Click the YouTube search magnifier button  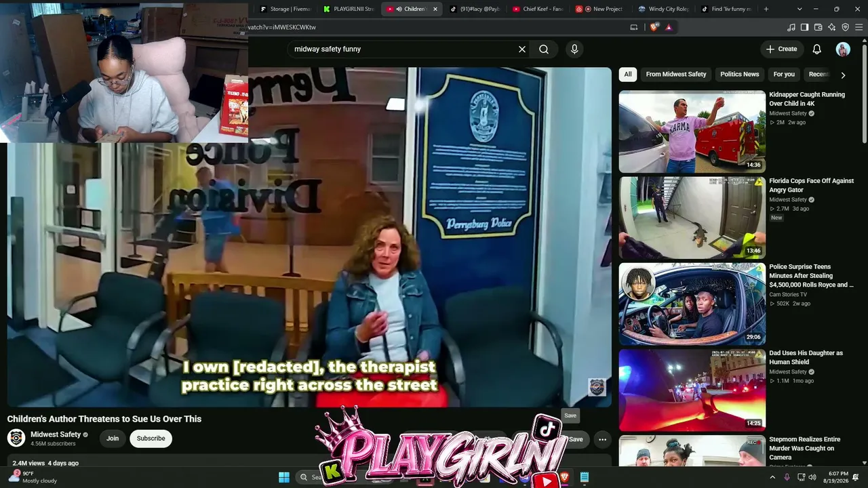pyautogui.click(x=544, y=49)
